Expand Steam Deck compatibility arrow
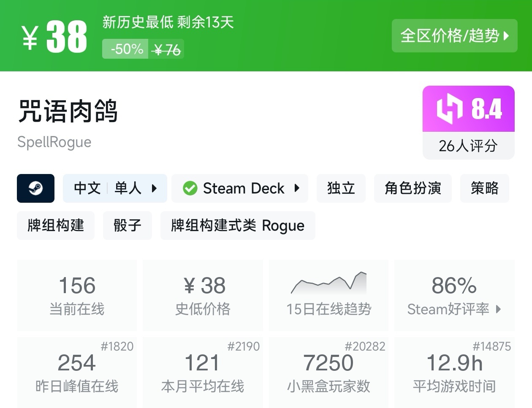This screenshot has height=408, width=532. pyautogui.click(x=297, y=188)
